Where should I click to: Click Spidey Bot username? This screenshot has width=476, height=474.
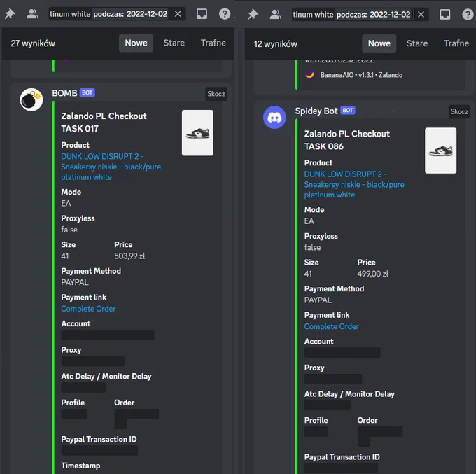point(316,111)
